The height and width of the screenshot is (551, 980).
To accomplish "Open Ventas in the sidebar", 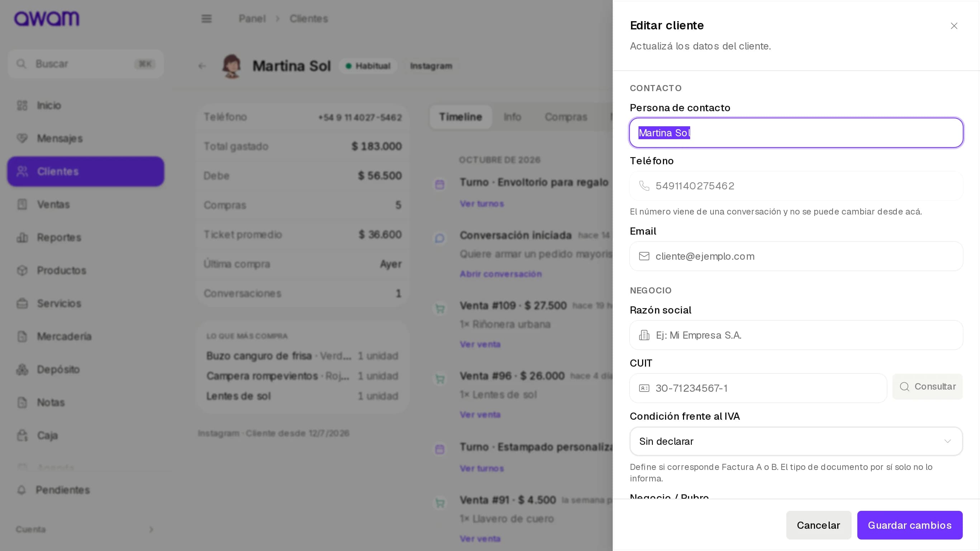I will 86,204.
